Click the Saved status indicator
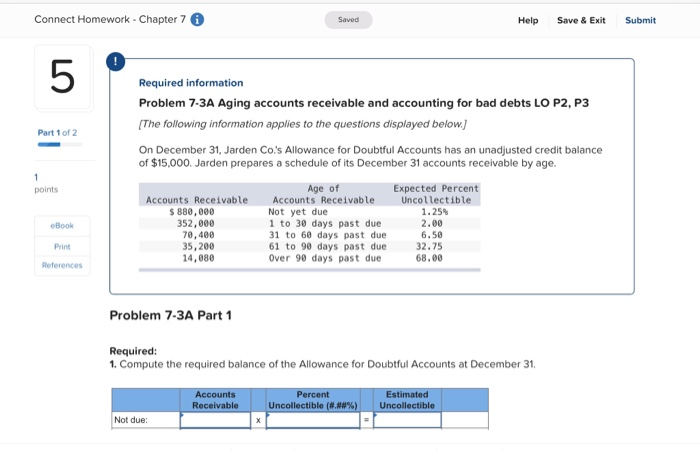Viewport: 700px width, 452px height. 348,20
